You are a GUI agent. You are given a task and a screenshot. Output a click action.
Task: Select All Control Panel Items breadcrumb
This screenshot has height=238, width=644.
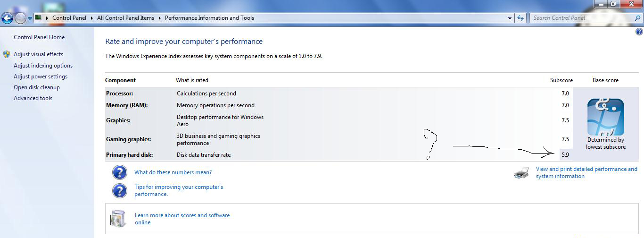pos(125,18)
